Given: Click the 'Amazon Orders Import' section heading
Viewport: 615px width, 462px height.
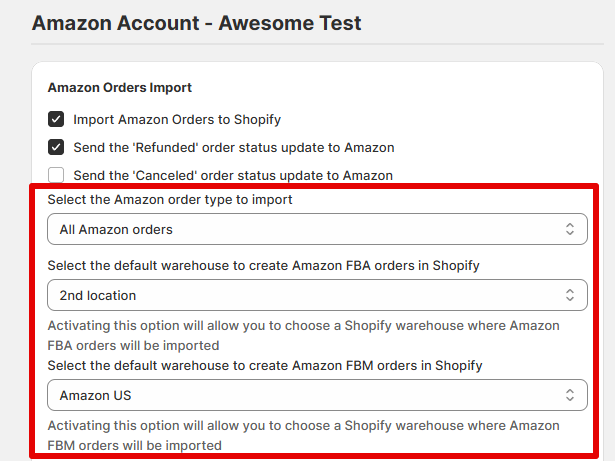Looking at the screenshot, I should (x=119, y=88).
